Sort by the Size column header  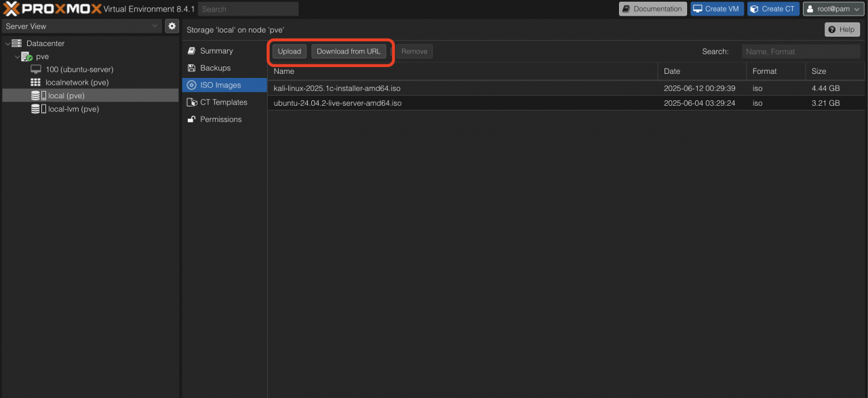pos(835,71)
